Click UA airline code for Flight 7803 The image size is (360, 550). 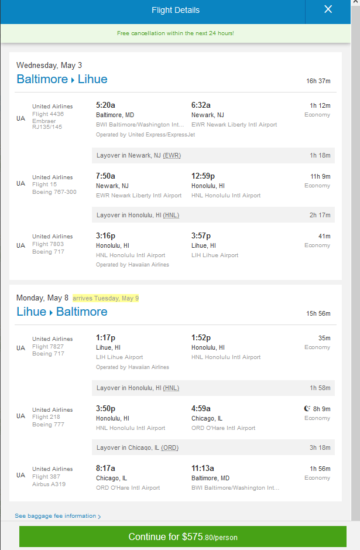pos(21,246)
